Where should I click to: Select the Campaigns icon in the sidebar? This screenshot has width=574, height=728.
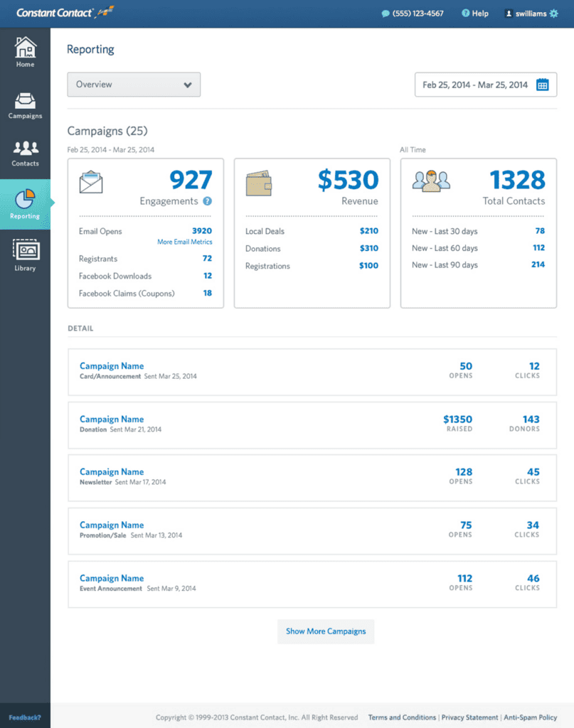coord(25,102)
